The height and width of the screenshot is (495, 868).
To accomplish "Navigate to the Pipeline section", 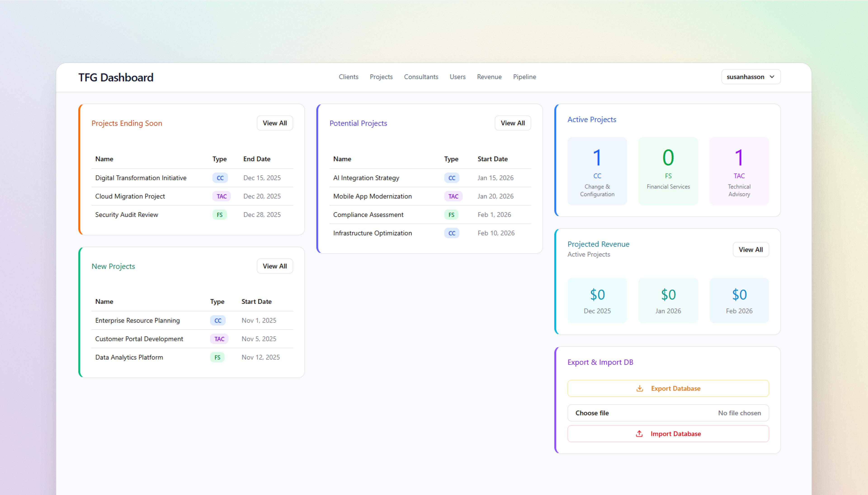I will point(524,76).
